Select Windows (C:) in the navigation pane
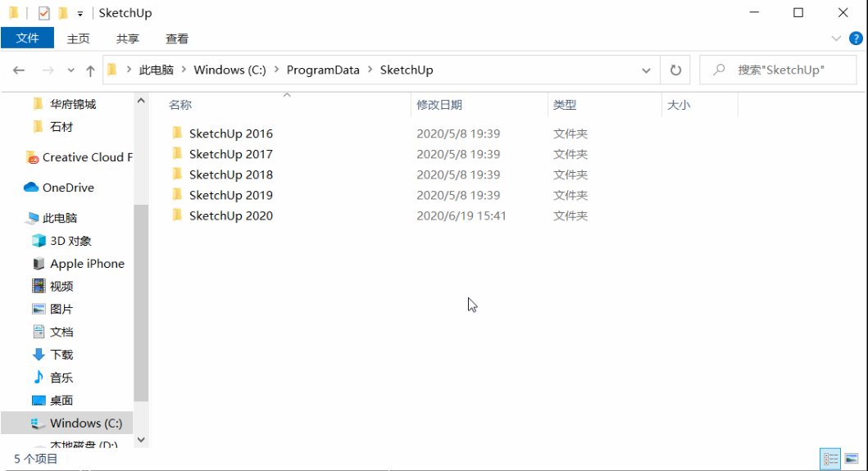Screen dimensions: 868x471 point(86,423)
